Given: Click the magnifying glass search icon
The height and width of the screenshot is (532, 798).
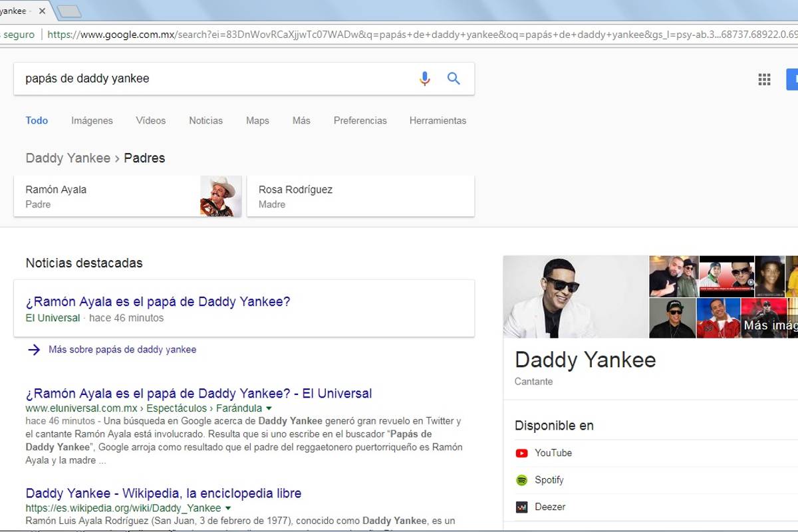Looking at the screenshot, I should 454,78.
